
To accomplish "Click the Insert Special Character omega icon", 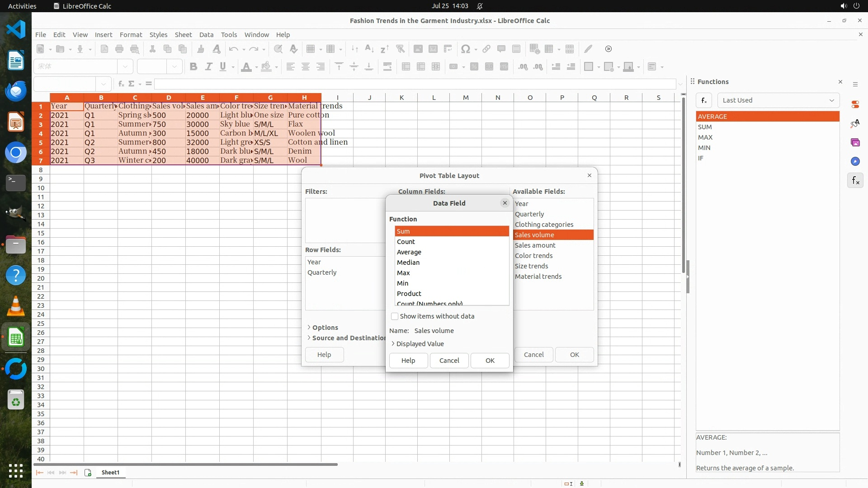I will tap(465, 49).
